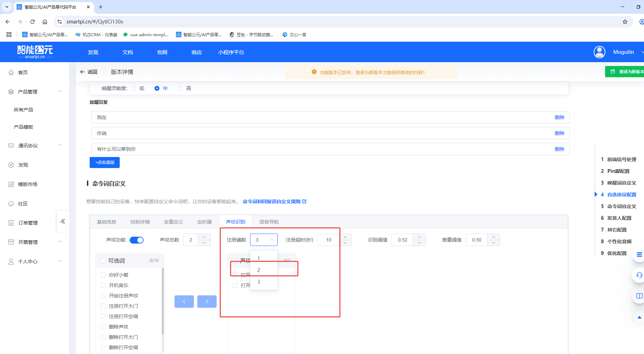Open the 文档 top navigation menu
644x354 pixels.
point(127,52)
